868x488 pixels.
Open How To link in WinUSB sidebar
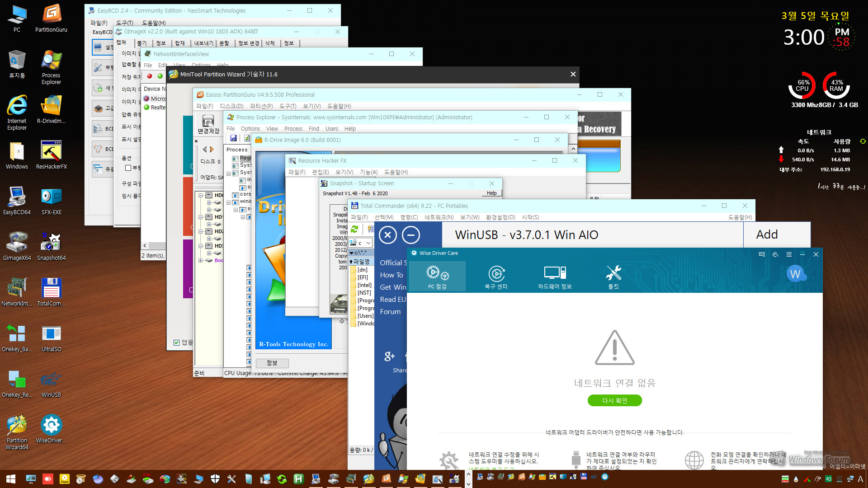pos(392,275)
